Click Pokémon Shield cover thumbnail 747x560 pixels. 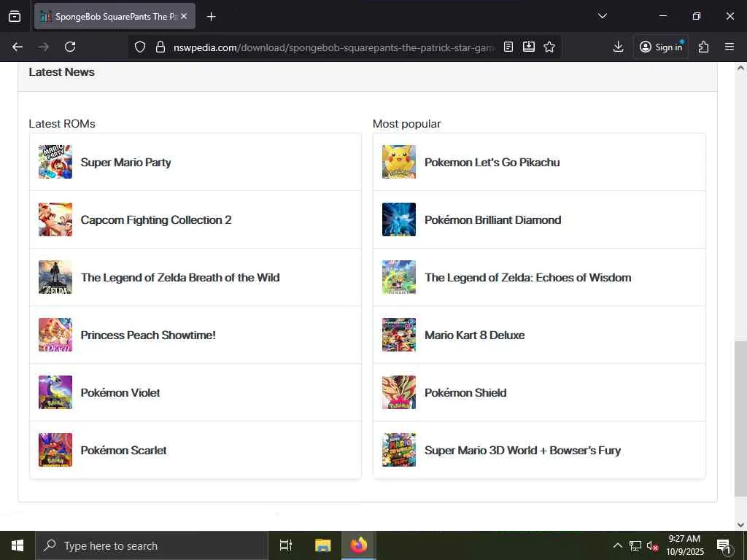(399, 392)
